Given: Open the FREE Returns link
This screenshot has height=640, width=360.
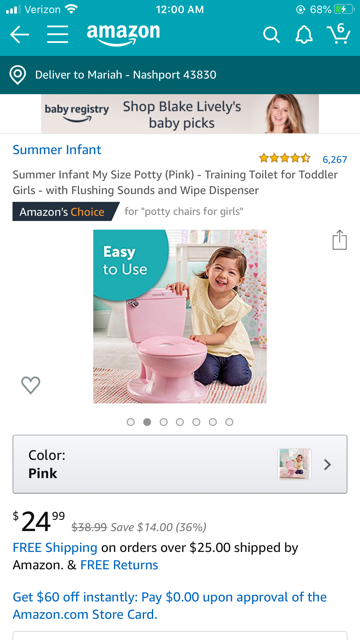Looking at the screenshot, I should pyautogui.click(x=119, y=565).
